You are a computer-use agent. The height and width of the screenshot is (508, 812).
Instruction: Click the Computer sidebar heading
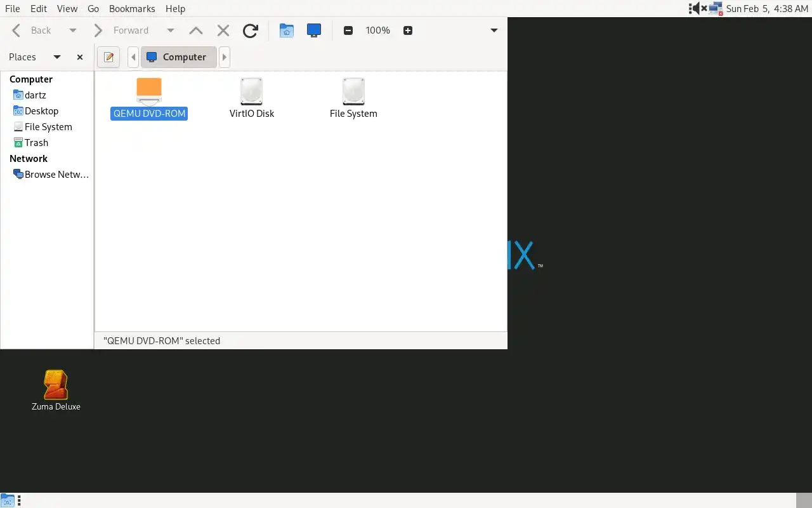pyautogui.click(x=31, y=79)
